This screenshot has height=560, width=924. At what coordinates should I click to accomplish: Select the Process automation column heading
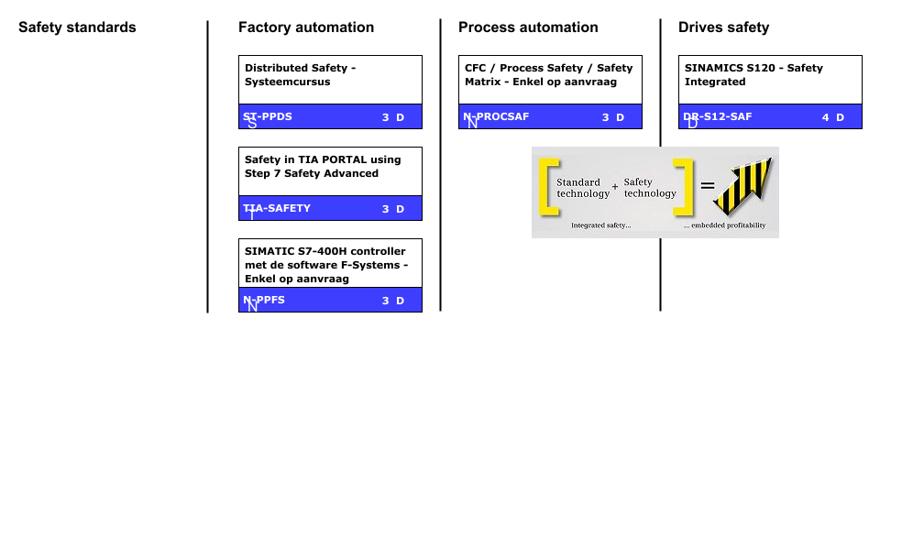click(528, 27)
